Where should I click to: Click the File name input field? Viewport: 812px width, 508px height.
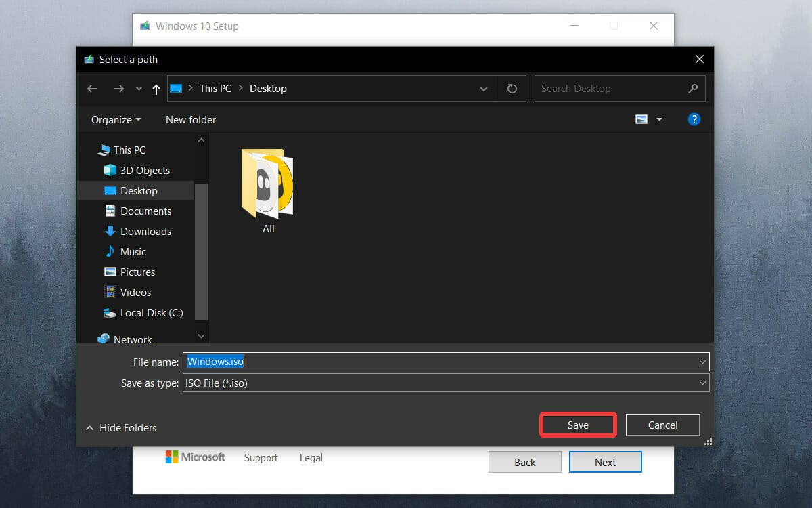coord(446,362)
